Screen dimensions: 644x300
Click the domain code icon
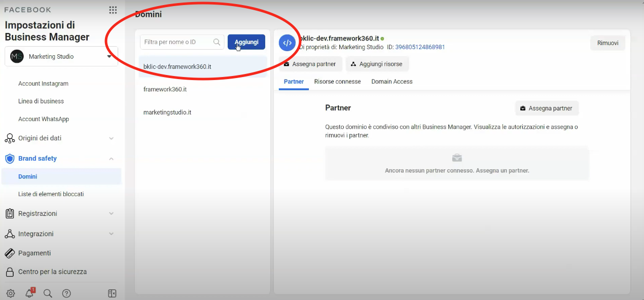(x=287, y=43)
